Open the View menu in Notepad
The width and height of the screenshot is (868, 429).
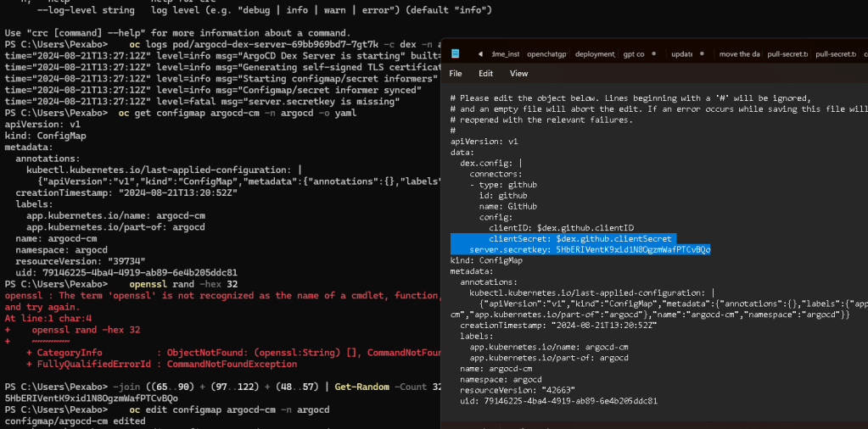tap(518, 74)
